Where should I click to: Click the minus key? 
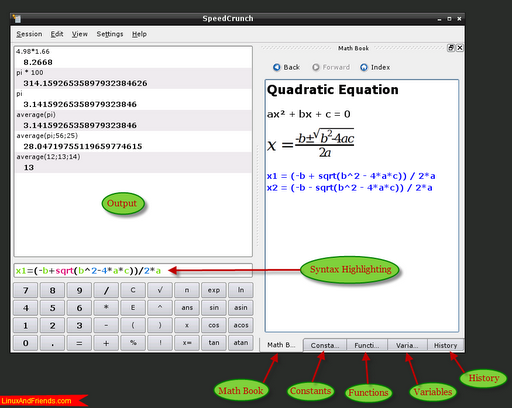[106, 325]
